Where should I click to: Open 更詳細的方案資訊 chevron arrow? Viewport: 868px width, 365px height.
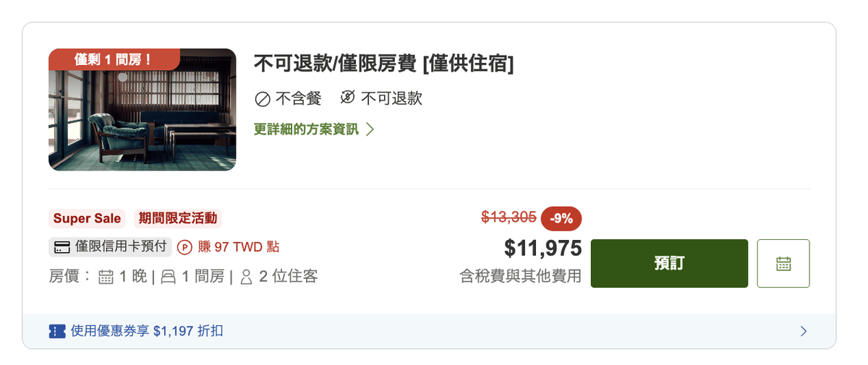(x=370, y=129)
